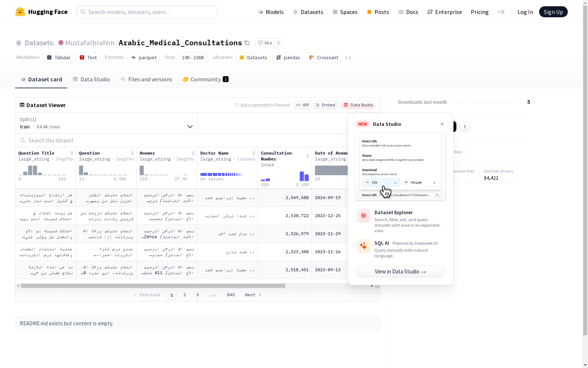588x368 pixels.
Task: Open the Dataset Explorer feature entry
Action: 401,221
